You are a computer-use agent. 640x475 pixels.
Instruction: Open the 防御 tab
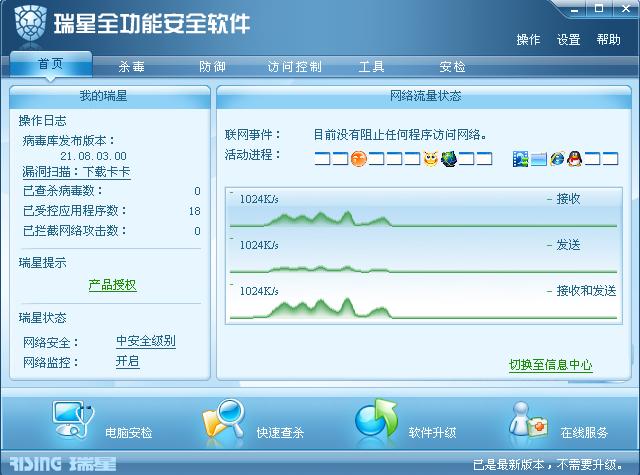212,66
